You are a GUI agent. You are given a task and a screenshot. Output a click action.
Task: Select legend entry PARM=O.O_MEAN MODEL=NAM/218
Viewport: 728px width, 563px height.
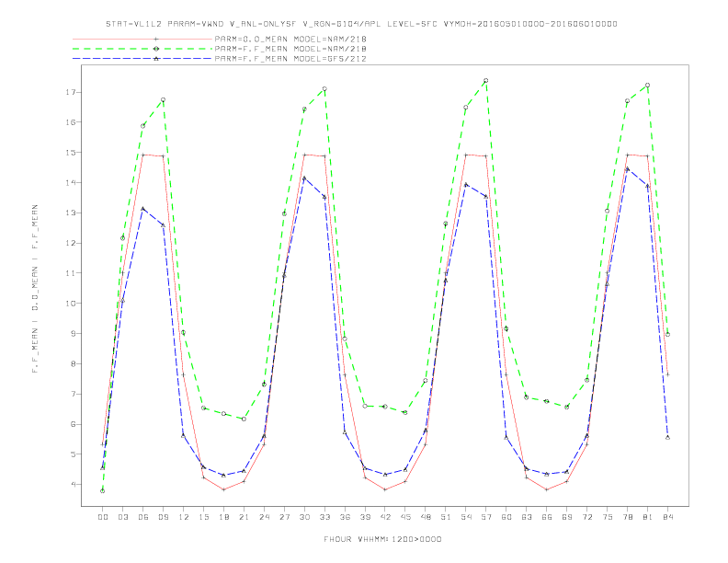[290, 39]
